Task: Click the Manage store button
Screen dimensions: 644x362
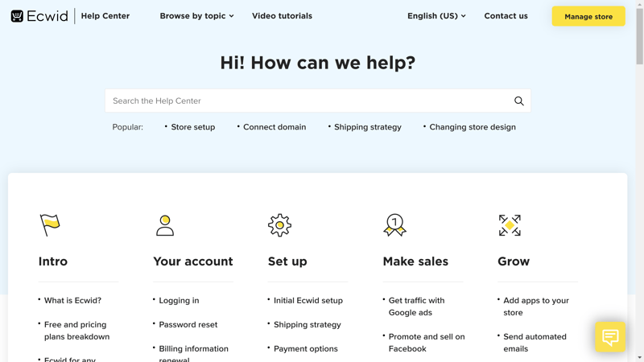Action: tap(588, 16)
